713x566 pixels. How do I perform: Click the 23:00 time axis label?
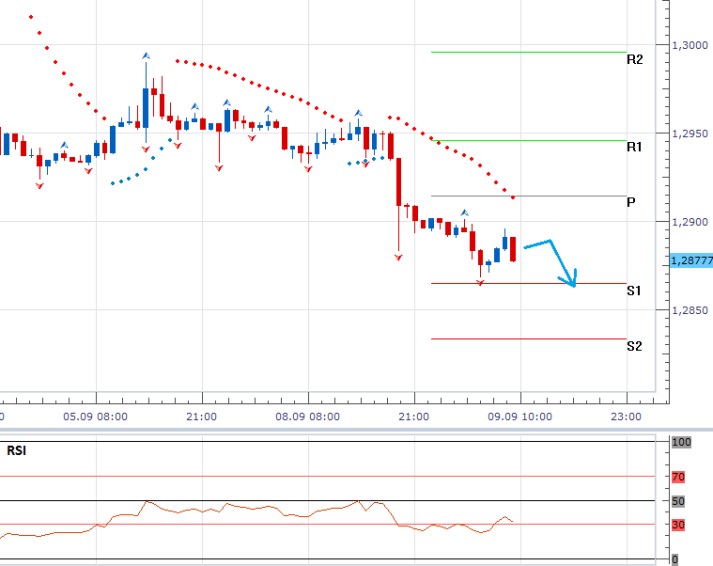pos(626,416)
